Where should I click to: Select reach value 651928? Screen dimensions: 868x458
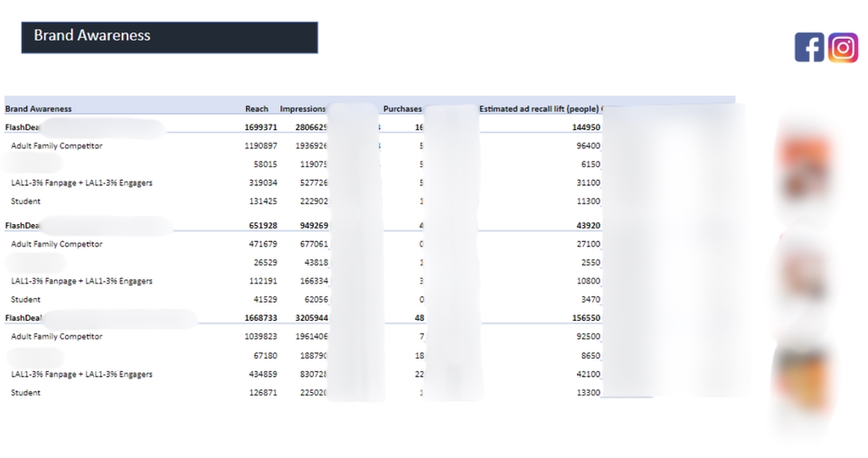[x=263, y=226]
